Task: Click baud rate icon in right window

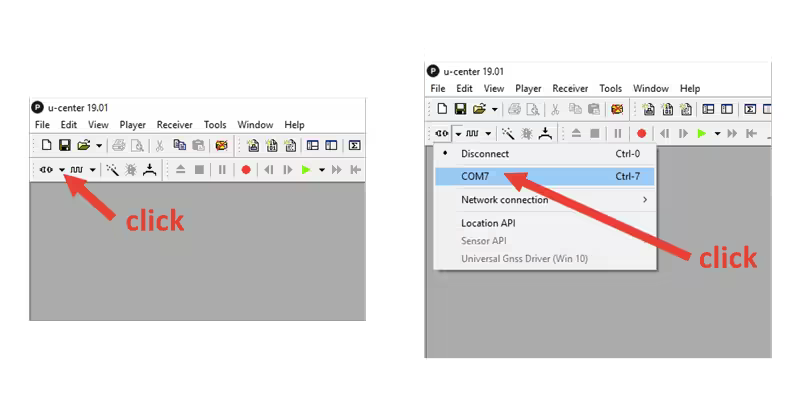Action: click(472, 133)
